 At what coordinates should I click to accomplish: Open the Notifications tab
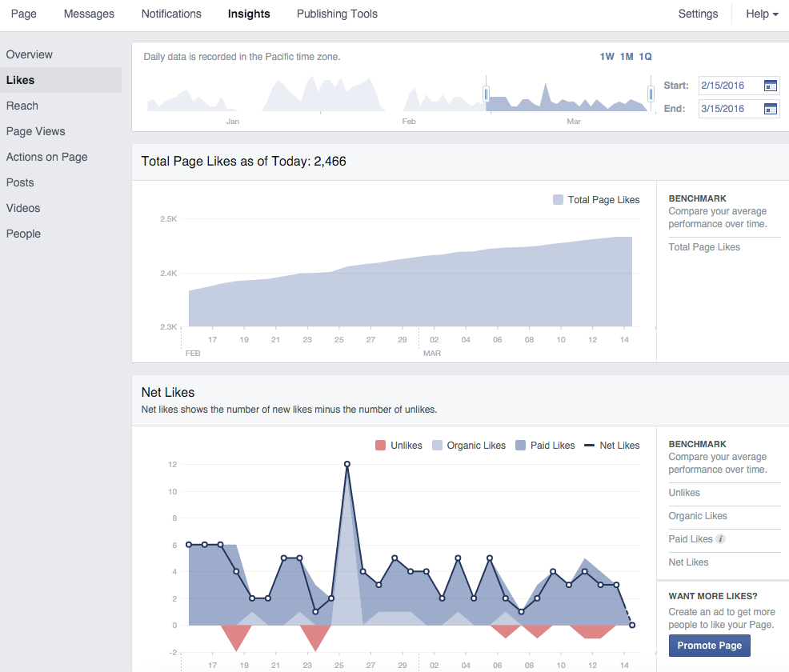click(171, 14)
